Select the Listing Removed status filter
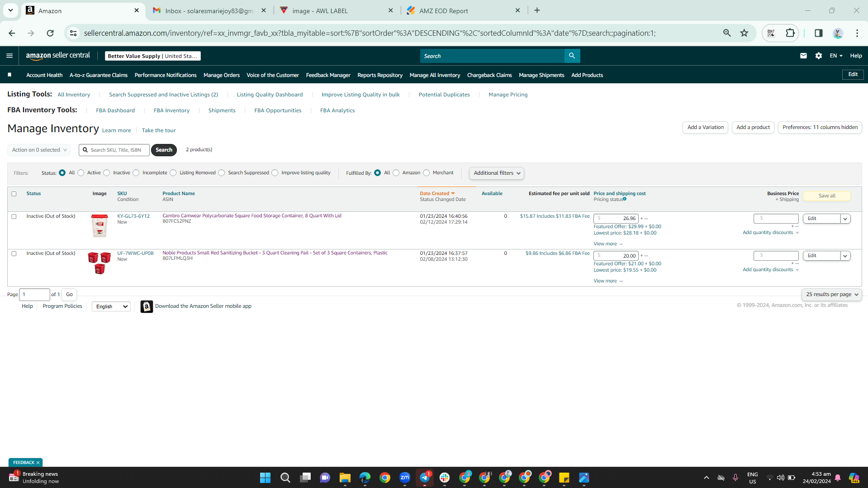Screen dimensions: 868x488 pyautogui.click(x=173, y=173)
